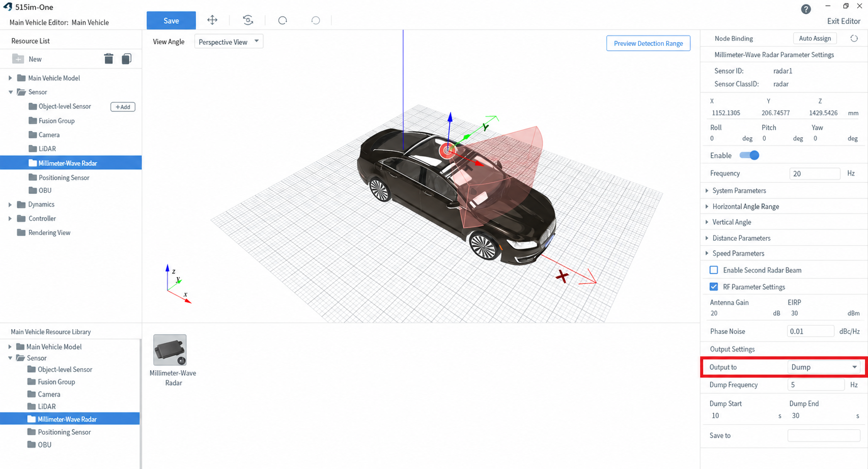Open the Perspective View dropdown
Image resolution: width=868 pixels, height=469 pixels.
(229, 42)
